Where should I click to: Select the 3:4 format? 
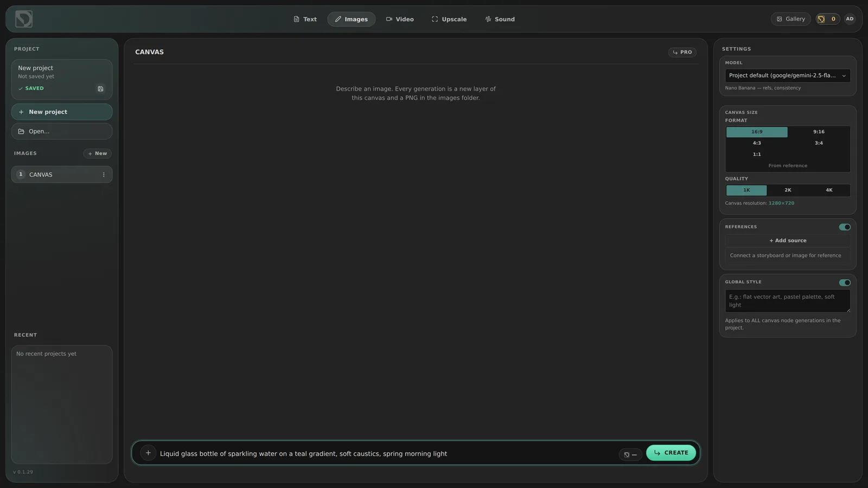pyautogui.click(x=819, y=143)
